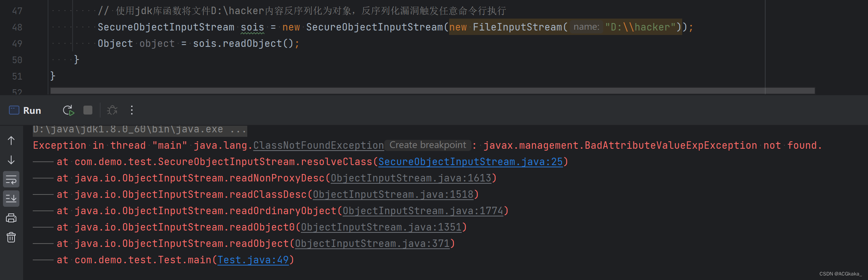Open the ObjectInputStream.java:371 link
The image size is (868, 280).
click(372, 244)
